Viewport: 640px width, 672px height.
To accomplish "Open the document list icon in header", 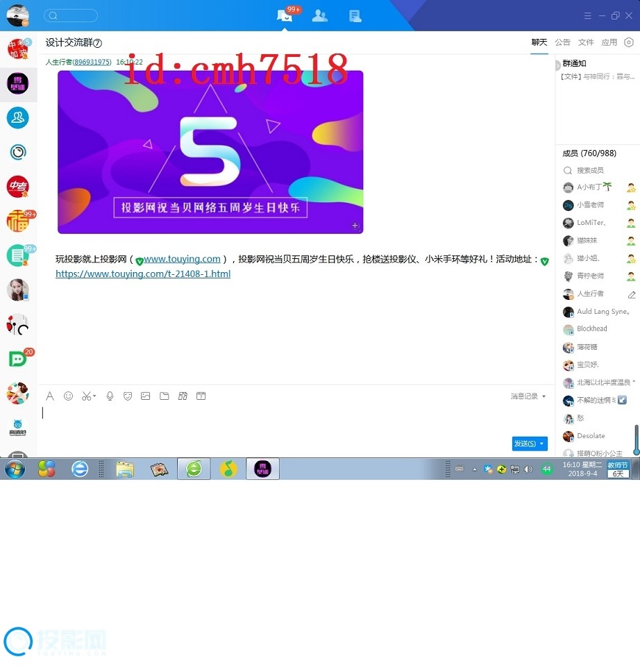I will pos(355,16).
